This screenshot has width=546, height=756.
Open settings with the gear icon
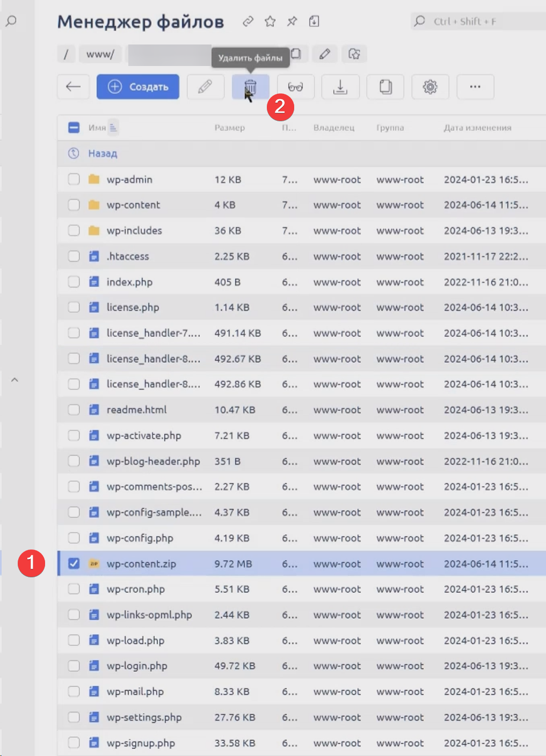[x=430, y=87]
